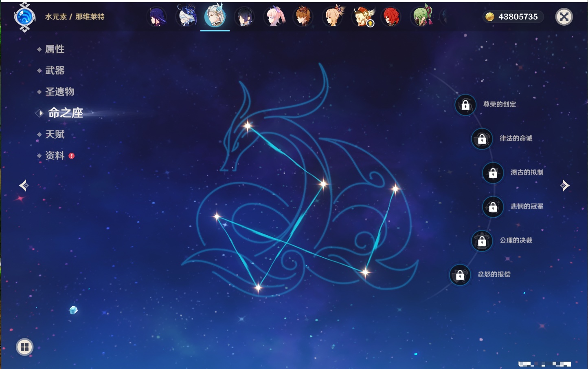Screen dimensions: 588x369
Task: Go to previous character with left arrow
Action: point(24,186)
